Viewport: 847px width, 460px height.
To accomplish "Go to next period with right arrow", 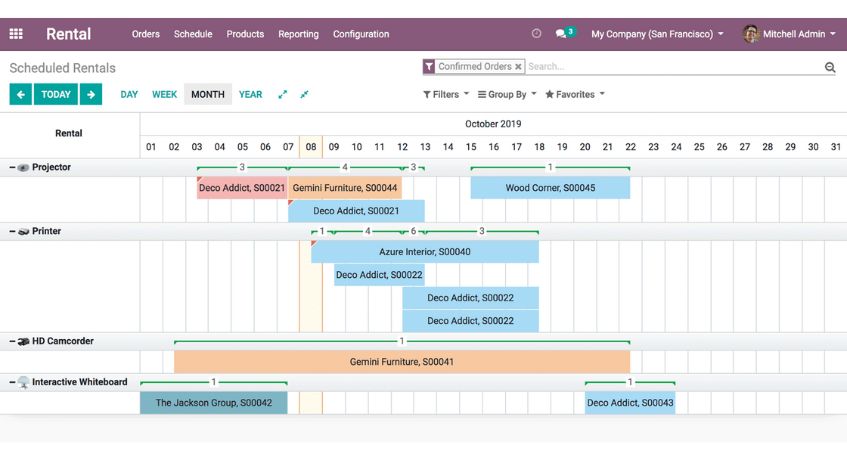I will point(91,95).
